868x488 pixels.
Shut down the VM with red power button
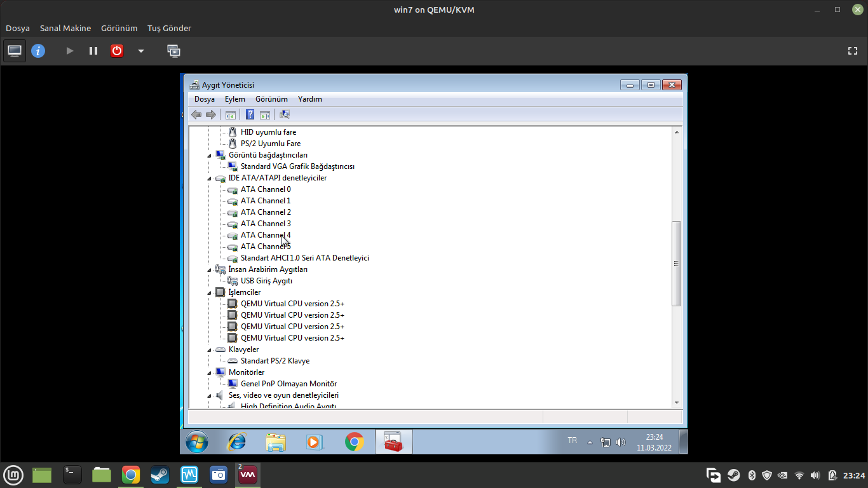(x=117, y=51)
